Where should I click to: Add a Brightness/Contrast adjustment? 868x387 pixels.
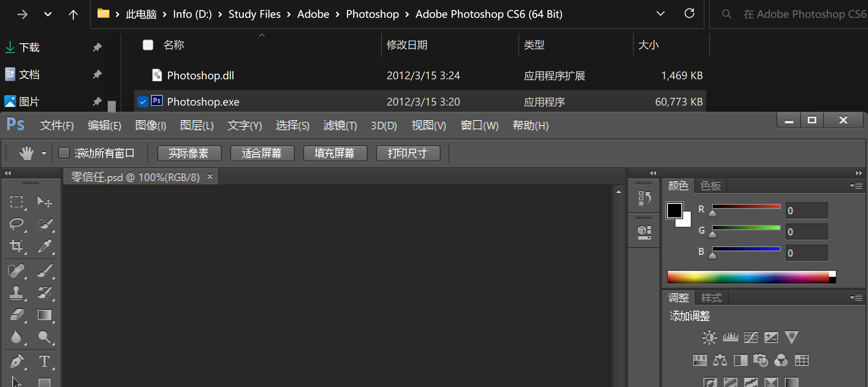pos(709,337)
